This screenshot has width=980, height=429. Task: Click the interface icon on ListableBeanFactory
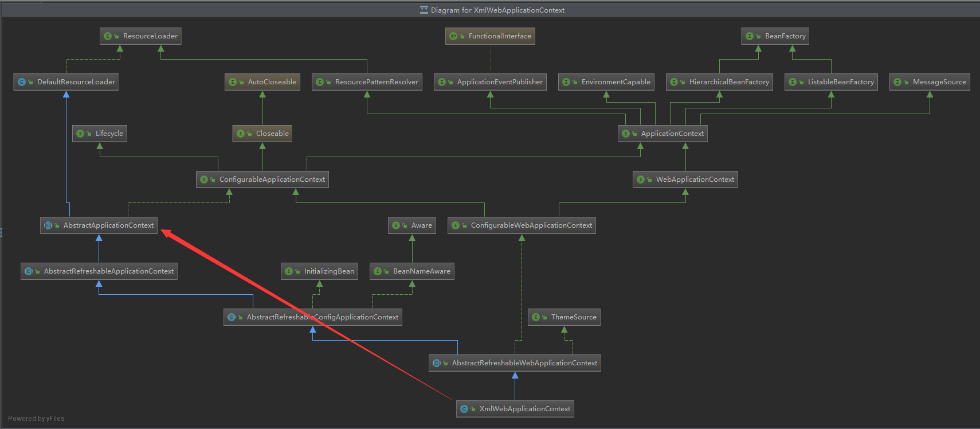tap(793, 82)
